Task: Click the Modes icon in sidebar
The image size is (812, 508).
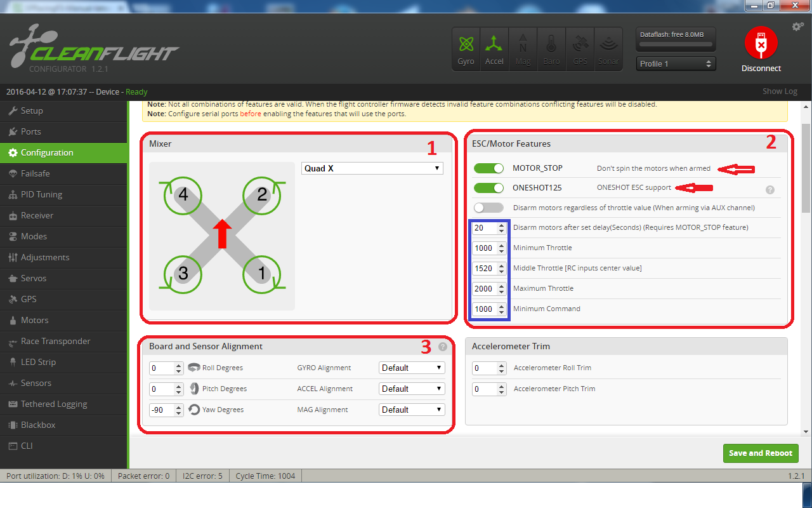Action: [13, 236]
